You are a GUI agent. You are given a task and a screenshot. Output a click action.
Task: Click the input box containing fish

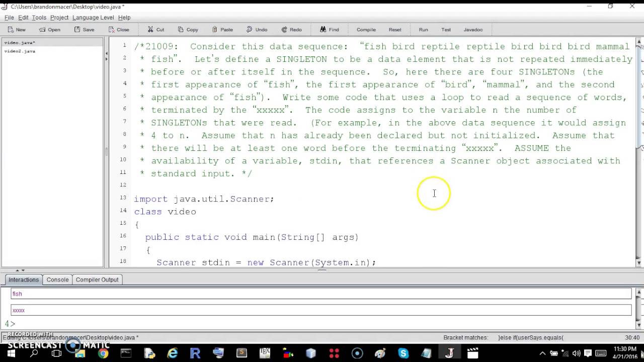tap(321, 294)
